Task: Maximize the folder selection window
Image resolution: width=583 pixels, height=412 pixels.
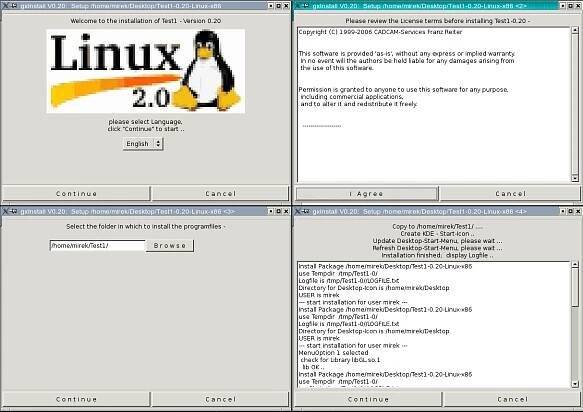Action: (278, 211)
